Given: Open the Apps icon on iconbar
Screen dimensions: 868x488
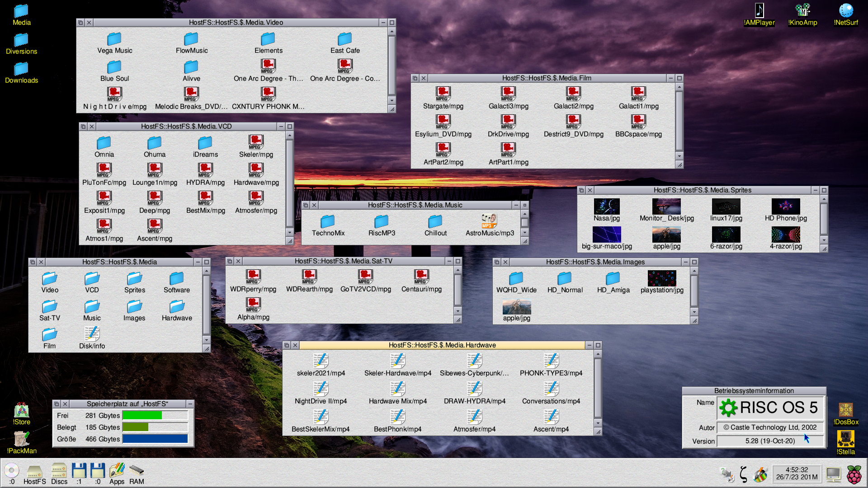Looking at the screenshot, I should click(117, 471).
